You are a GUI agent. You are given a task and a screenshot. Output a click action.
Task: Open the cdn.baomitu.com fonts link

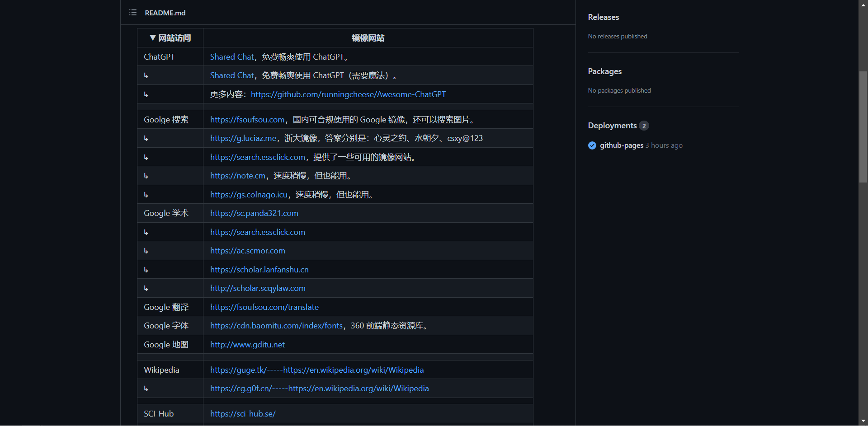point(276,326)
